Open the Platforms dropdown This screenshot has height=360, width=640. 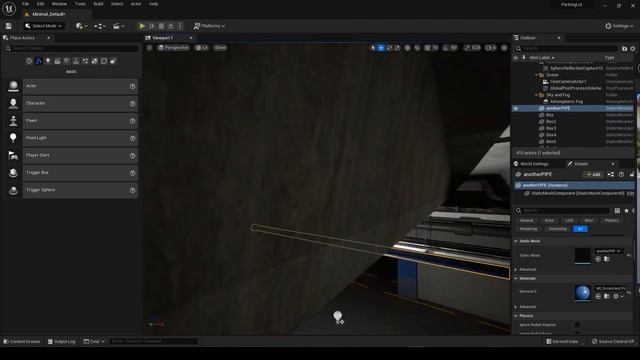coord(209,26)
